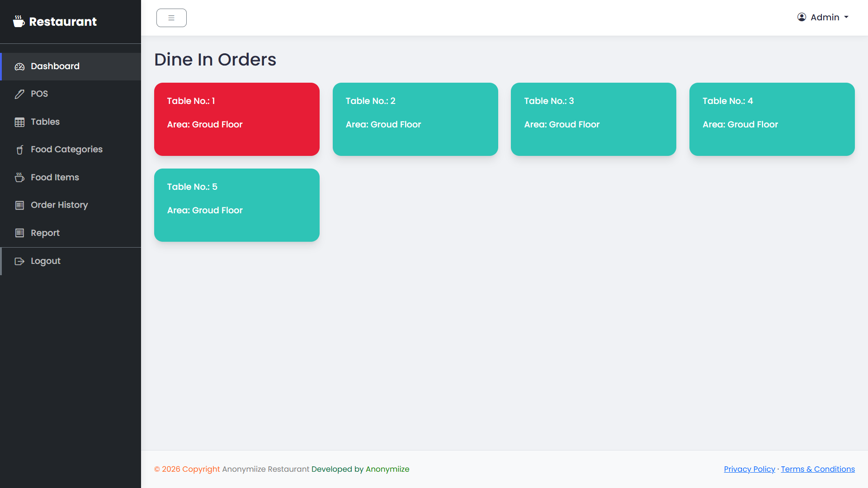
Task: Click the Food Categories cup icon
Action: tap(19, 150)
